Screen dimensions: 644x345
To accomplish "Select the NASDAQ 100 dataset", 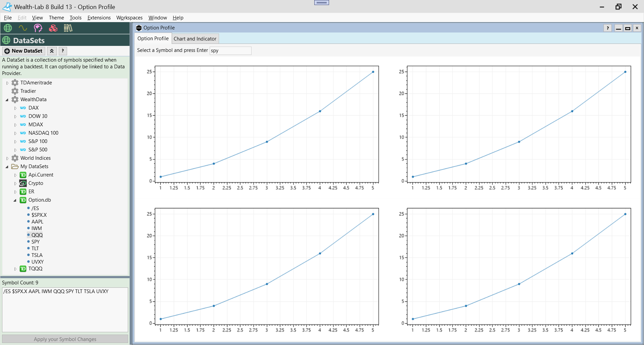I will coord(43,133).
